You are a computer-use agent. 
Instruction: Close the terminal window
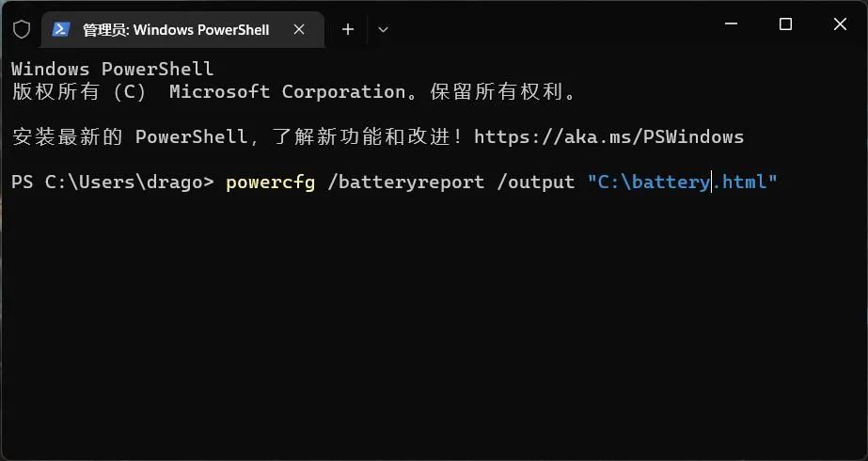point(840,24)
